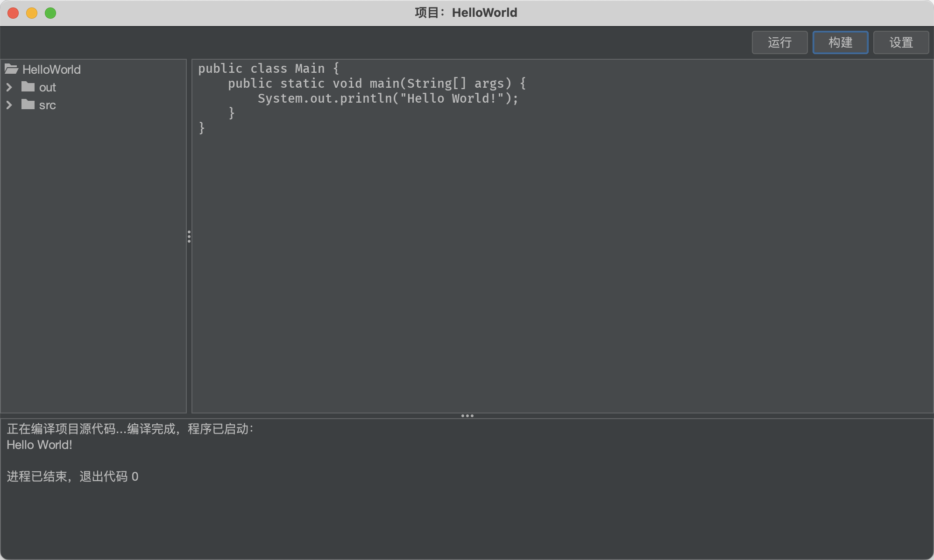934x560 pixels.
Task: Click the '正在编译项目源代码' console line
Action: [x=130, y=429]
